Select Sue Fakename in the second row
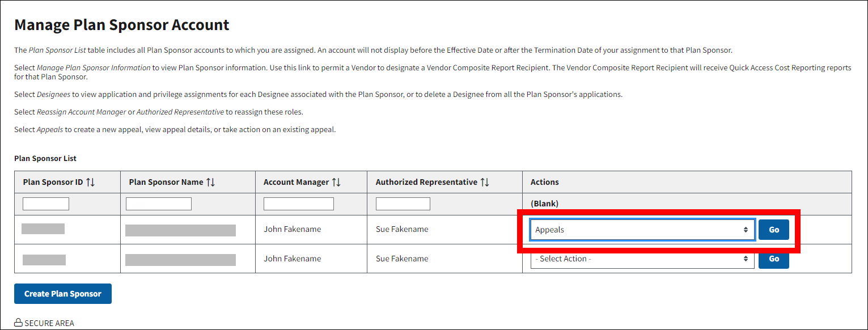Image resolution: width=868 pixels, height=330 pixels. [402, 259]
